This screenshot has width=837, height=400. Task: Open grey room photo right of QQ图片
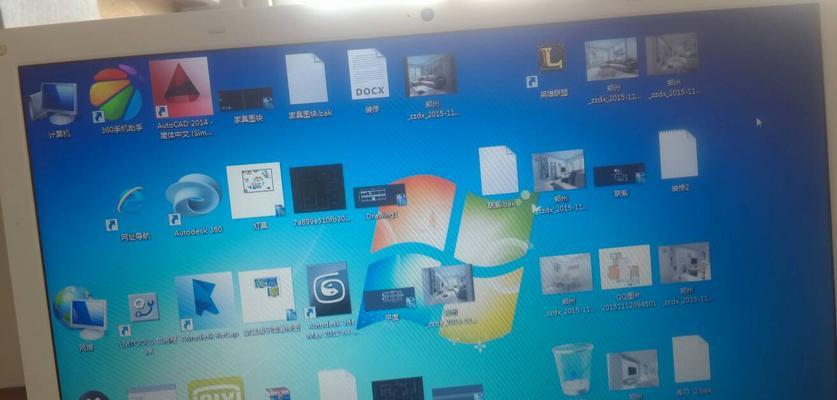(x=684, y=262)
